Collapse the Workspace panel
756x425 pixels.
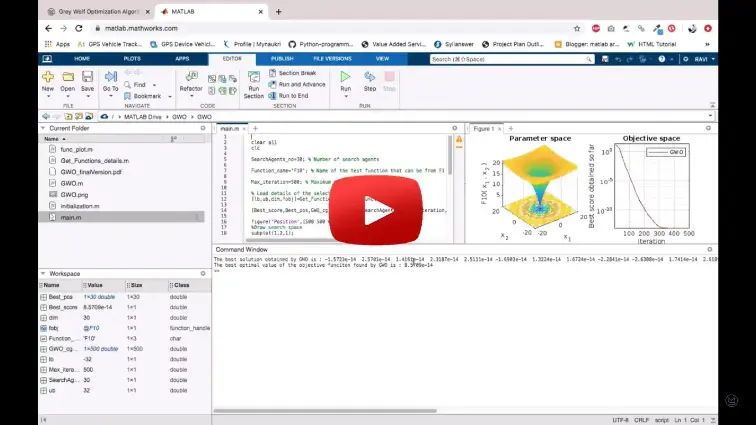(x=43, y=274)
